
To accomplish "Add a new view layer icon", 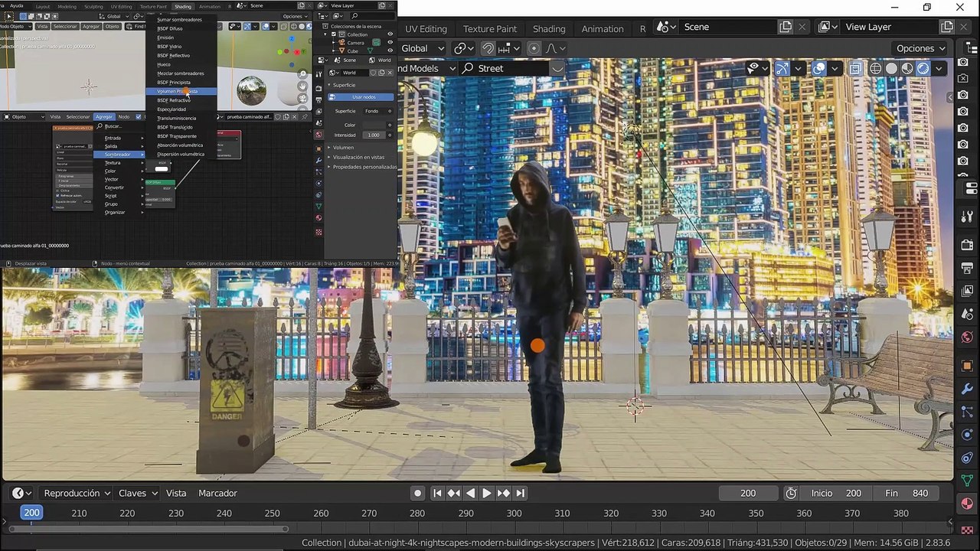I will point(947,27).
